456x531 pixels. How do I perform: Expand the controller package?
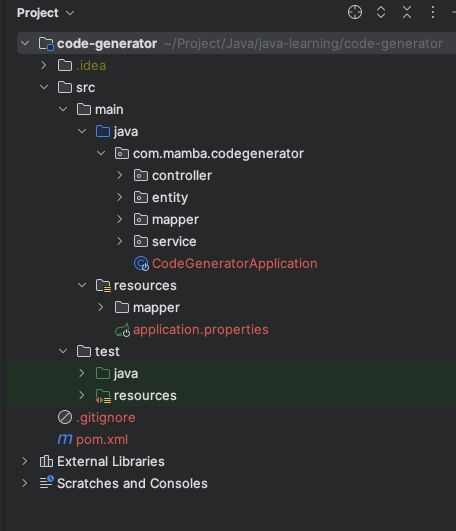point(120,175)
